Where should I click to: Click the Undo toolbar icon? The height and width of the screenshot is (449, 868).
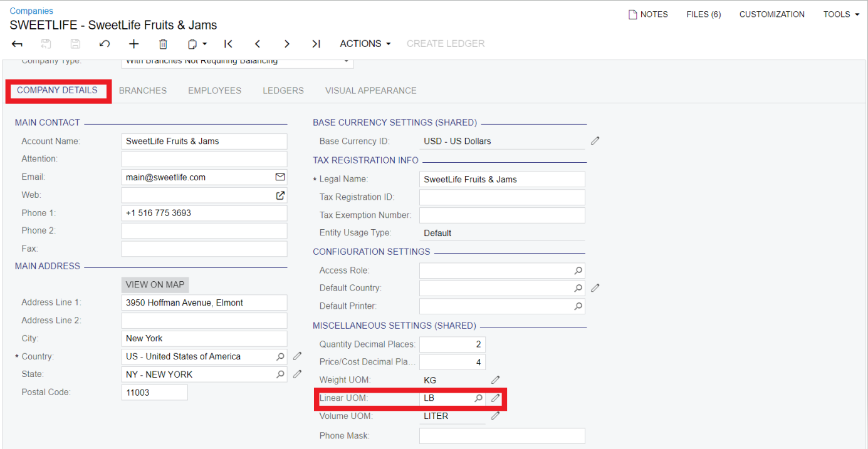point(105,44)
